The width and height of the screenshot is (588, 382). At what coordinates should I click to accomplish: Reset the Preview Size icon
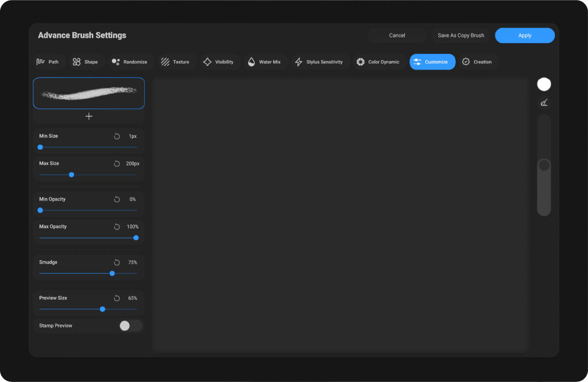[117, 298]
